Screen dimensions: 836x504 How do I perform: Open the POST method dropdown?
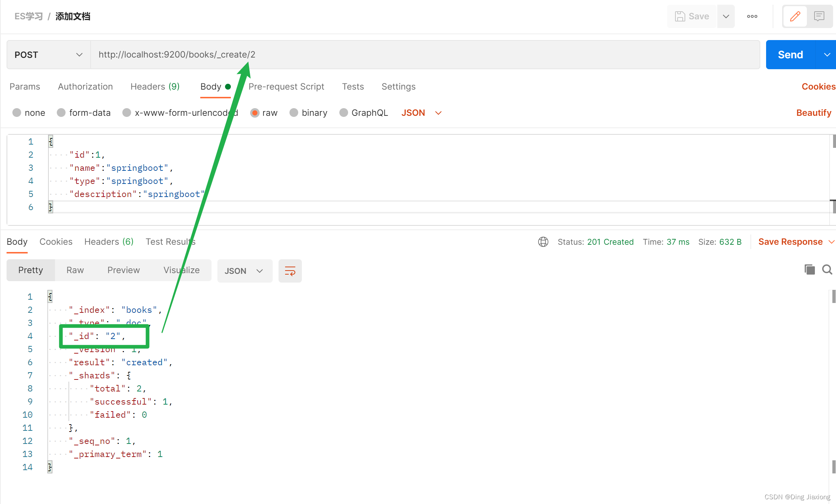tap(48, 55)
